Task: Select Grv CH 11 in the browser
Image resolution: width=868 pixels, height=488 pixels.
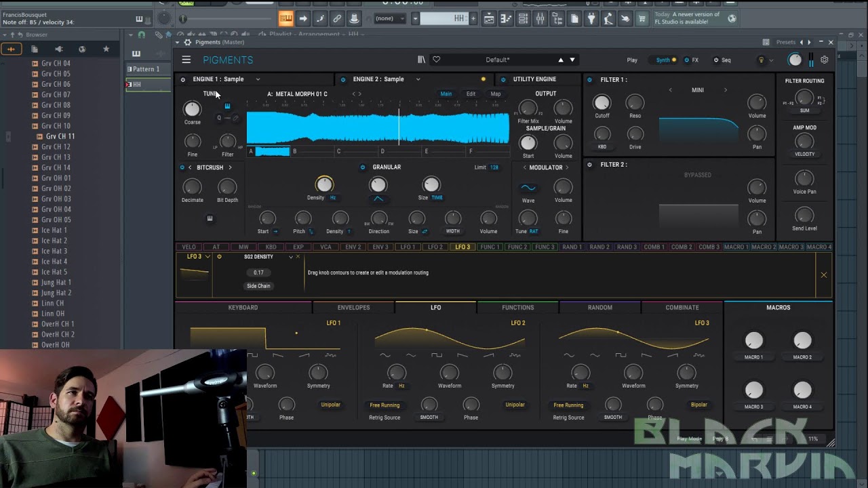Action: (x=60, y=136)
